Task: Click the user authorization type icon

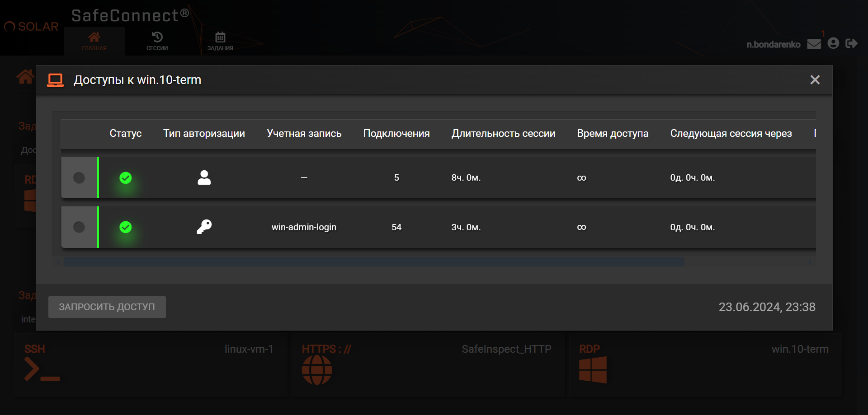Action: tap(204, 177)
